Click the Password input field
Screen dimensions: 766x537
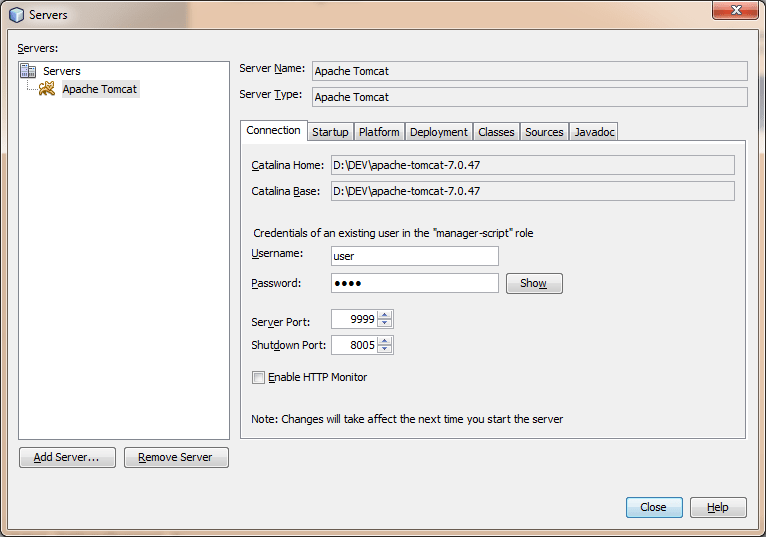tap(415, 283)
